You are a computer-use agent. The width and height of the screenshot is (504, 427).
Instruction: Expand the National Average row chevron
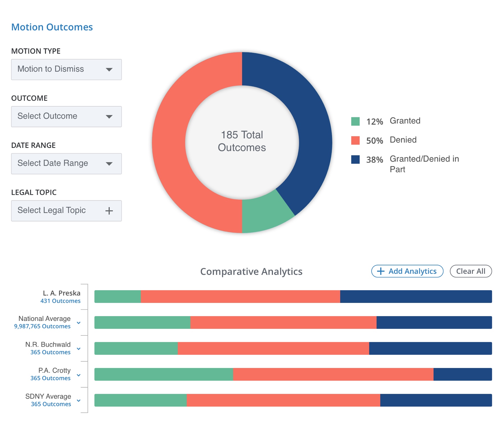coord(79,323)
